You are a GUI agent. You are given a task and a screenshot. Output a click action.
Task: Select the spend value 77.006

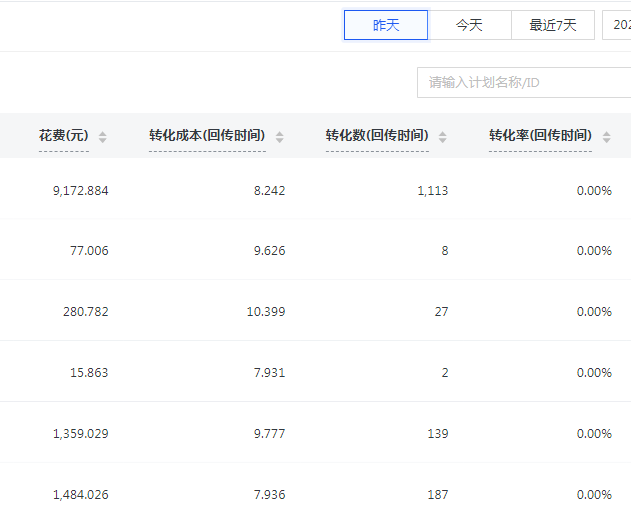click(89, 251)
